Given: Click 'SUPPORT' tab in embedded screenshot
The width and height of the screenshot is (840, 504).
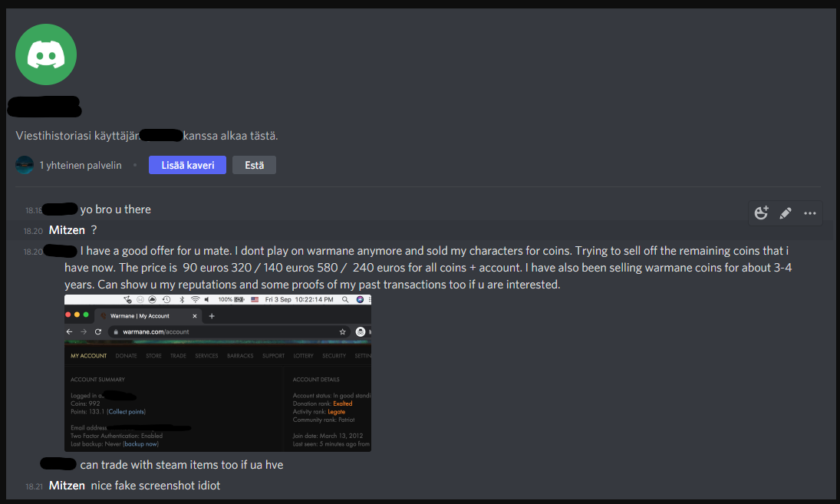Looking at the screenshot, I should 273,356.
